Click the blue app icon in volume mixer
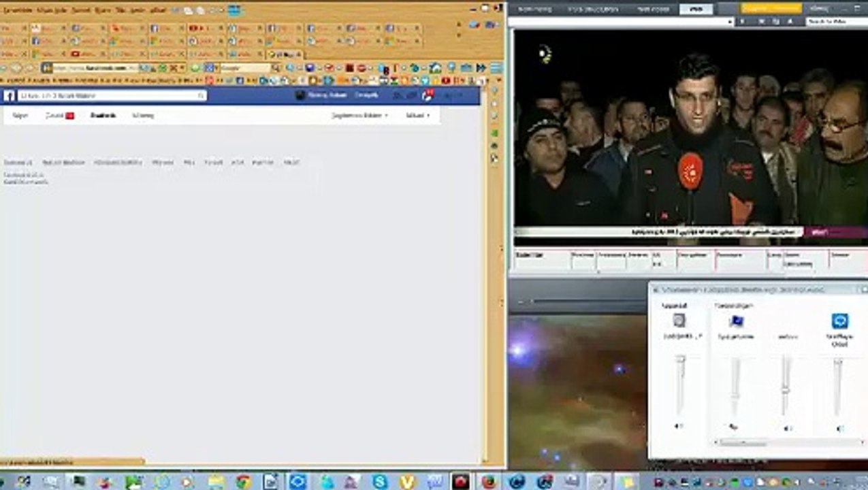The image size is (868, 490). click(840, 321)
